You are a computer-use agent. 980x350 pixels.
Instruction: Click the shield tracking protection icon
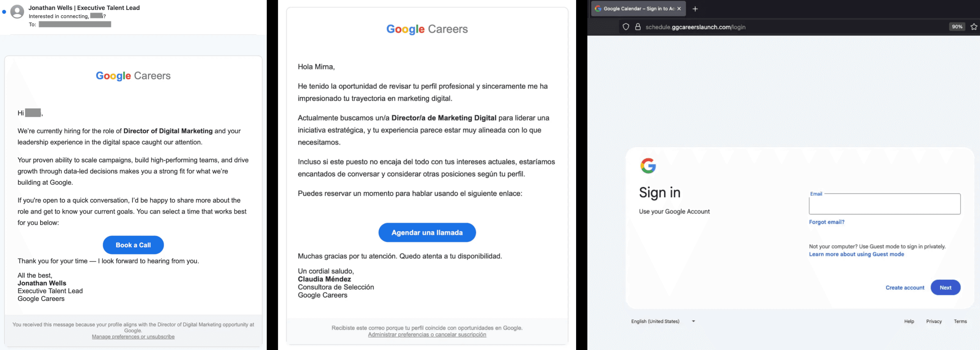pos(626,27)
